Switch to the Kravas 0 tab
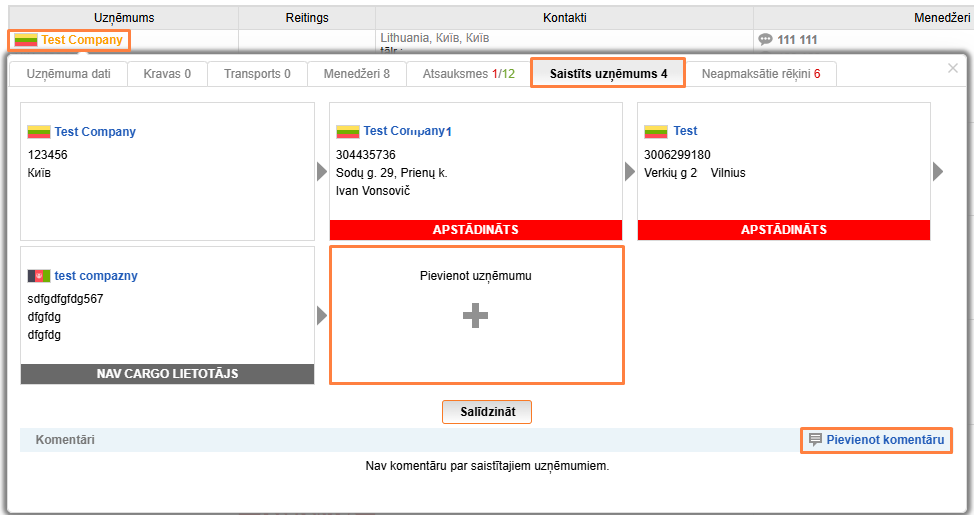The height and width of the screenshot is (516, 974). pyautogui.click(x=167, y=74)
